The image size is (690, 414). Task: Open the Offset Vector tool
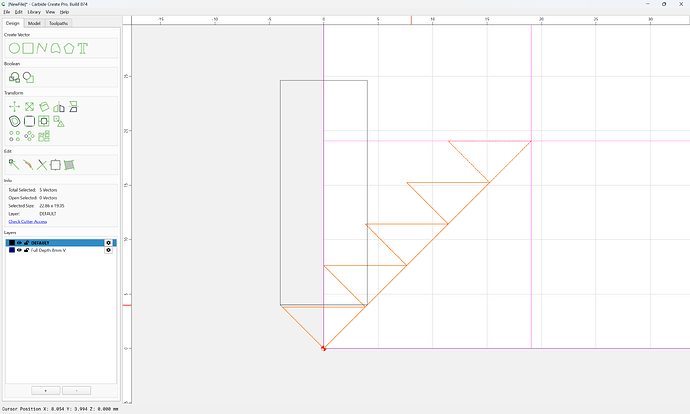pyautogui.click(x=15, y=121)
